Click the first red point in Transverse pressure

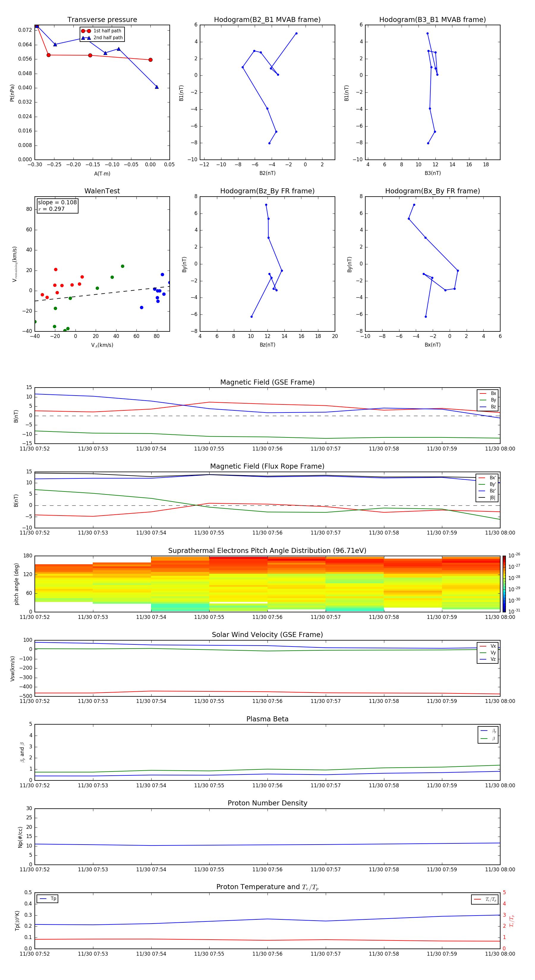(x=37, y=26)
